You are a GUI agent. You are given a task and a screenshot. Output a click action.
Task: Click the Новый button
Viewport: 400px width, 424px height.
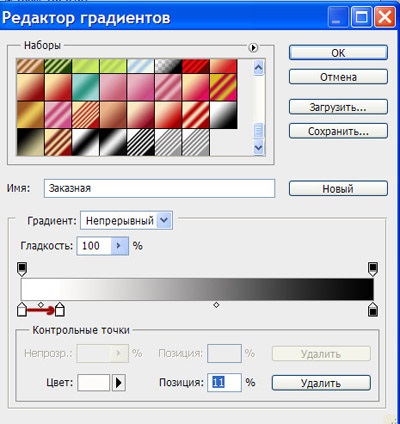(338, 188)
